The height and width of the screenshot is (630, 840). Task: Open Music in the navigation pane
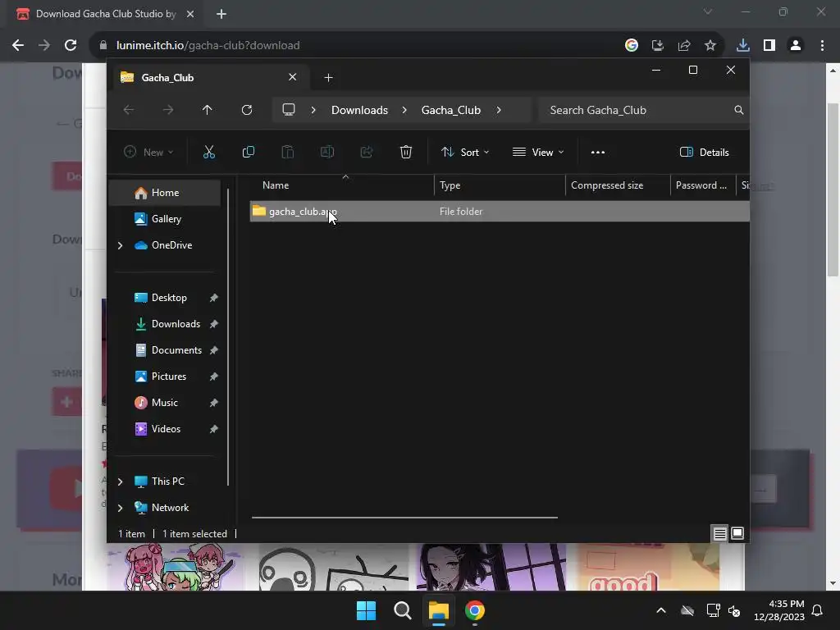pyautogui.click(x=165, y=403)
